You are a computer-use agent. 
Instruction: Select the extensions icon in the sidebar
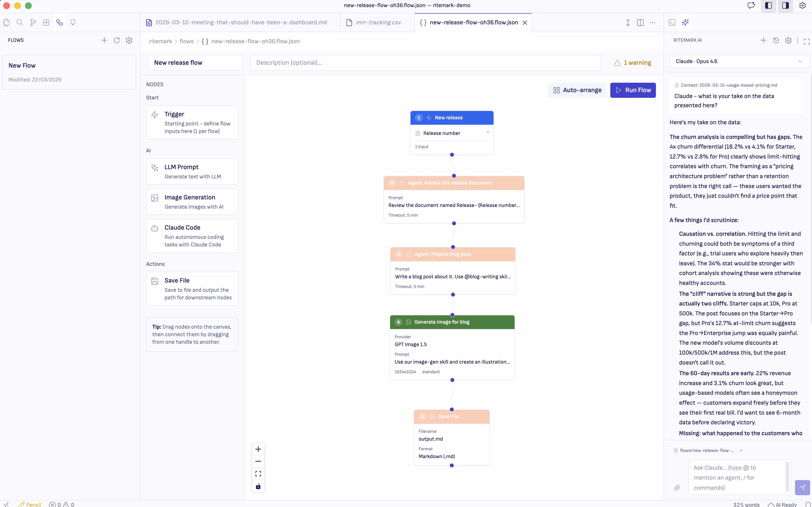coord(46,22)
